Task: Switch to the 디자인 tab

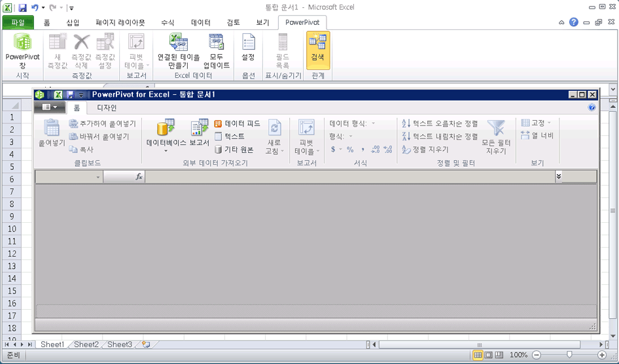Action: pos(107,108)
